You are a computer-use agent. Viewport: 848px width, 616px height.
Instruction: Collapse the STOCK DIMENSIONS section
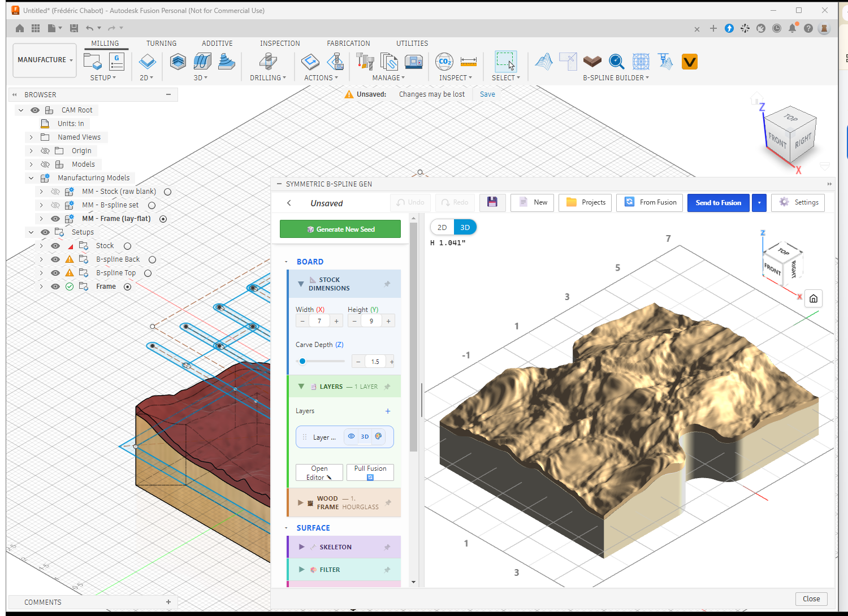[x=301, y=284]
